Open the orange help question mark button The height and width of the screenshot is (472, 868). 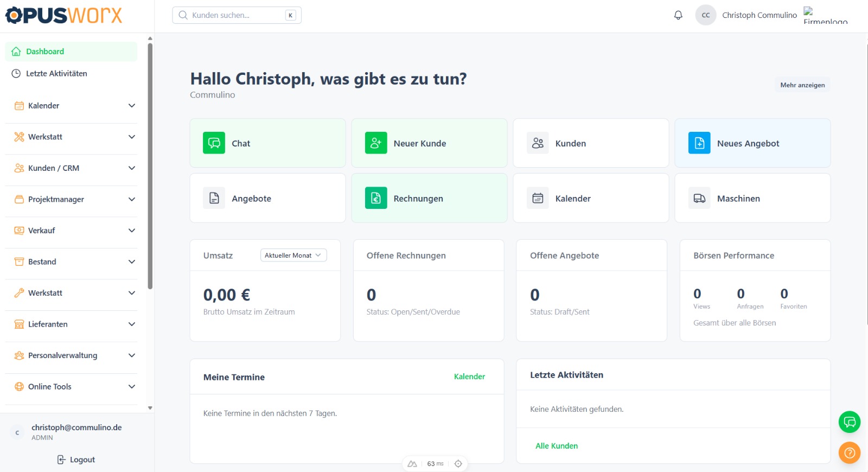pyautogui.click(x=850, y=452)
